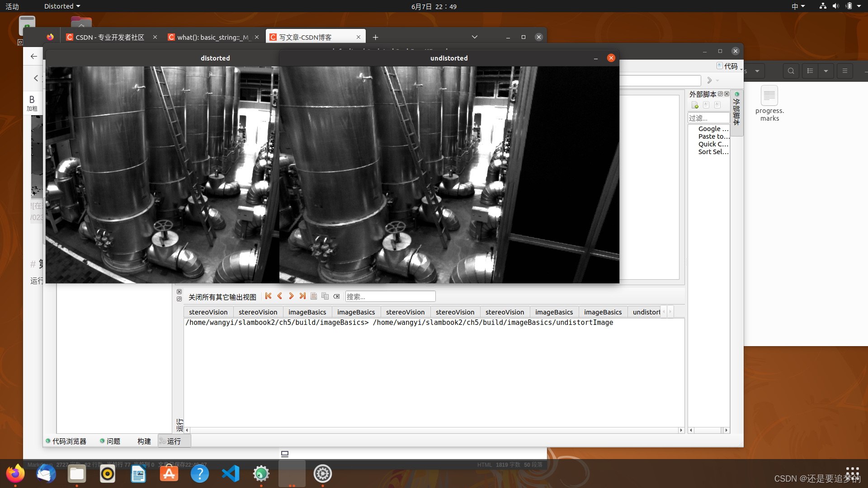Select first imageBasics output tab
This screenshot has width=868, height=488.
coord(307,312)
